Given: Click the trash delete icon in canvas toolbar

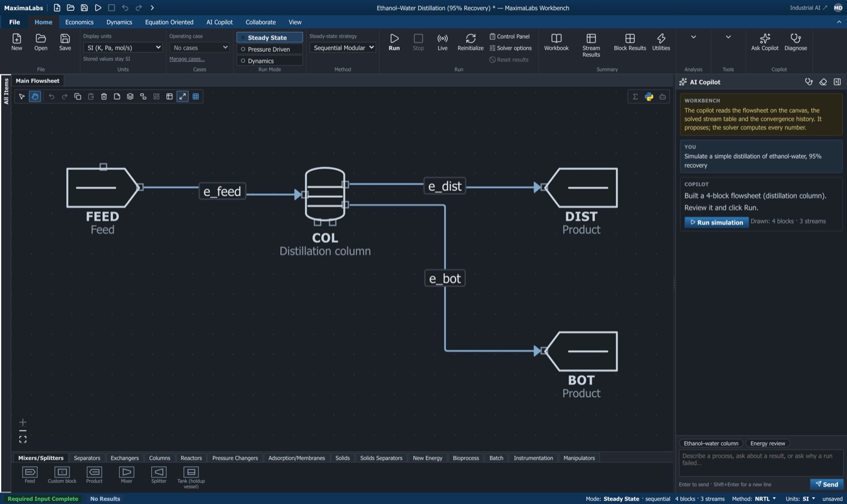Looking at the screenshot, I should [104, 97].
